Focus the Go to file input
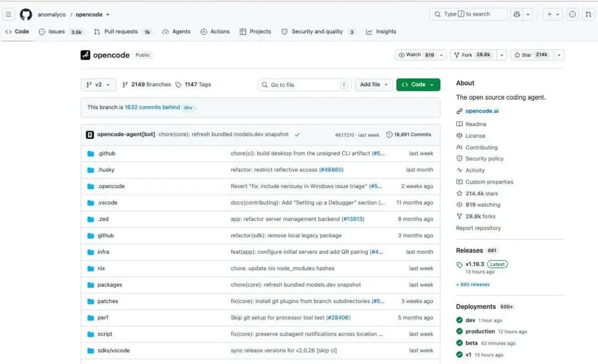598x364 pixels. pyautogui.click(x=305, y=85)
